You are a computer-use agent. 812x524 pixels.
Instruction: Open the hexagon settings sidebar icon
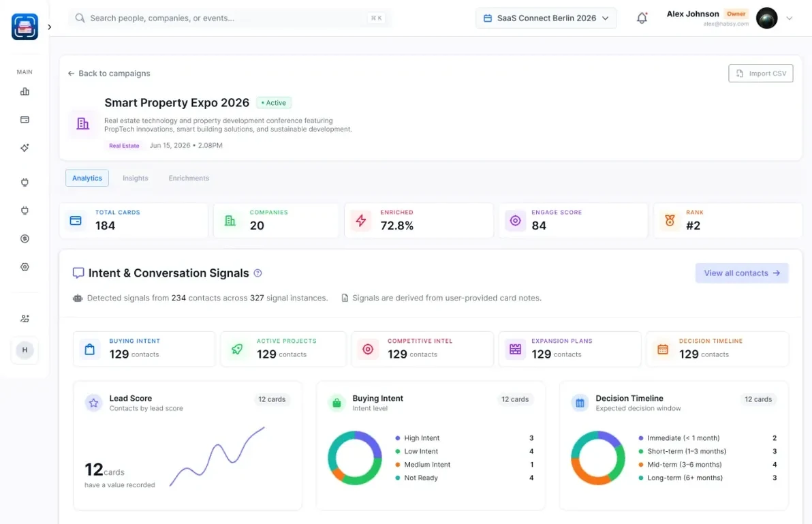click(x=25, y=267)
